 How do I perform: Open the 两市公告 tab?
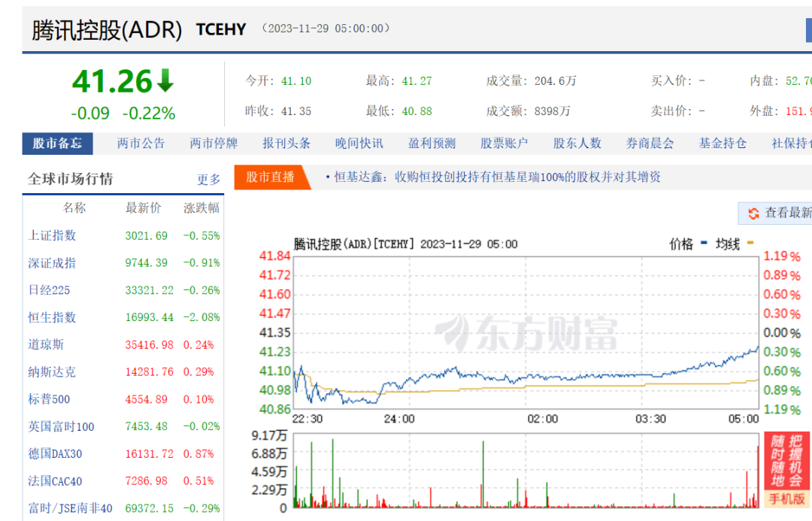141,144
